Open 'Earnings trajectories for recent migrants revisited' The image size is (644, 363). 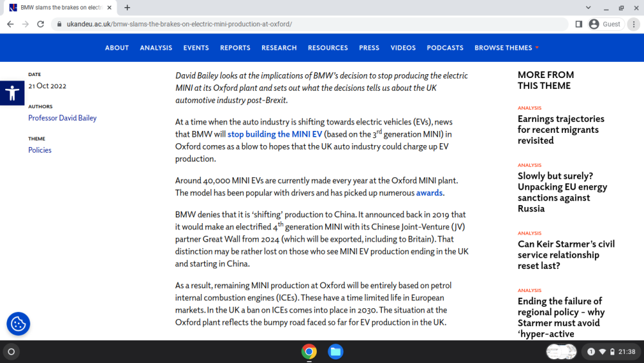(x=561, y=130)
